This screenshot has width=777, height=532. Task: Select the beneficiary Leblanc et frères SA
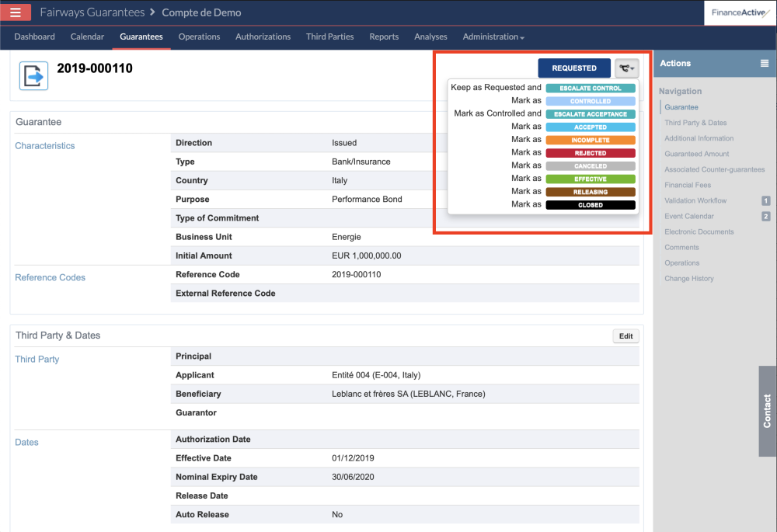pos(409,394)
